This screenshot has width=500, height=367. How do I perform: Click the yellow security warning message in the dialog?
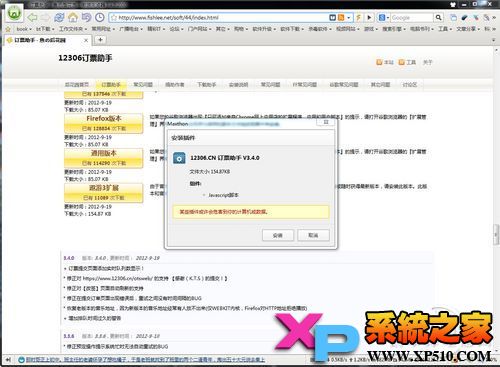point(251,212)
